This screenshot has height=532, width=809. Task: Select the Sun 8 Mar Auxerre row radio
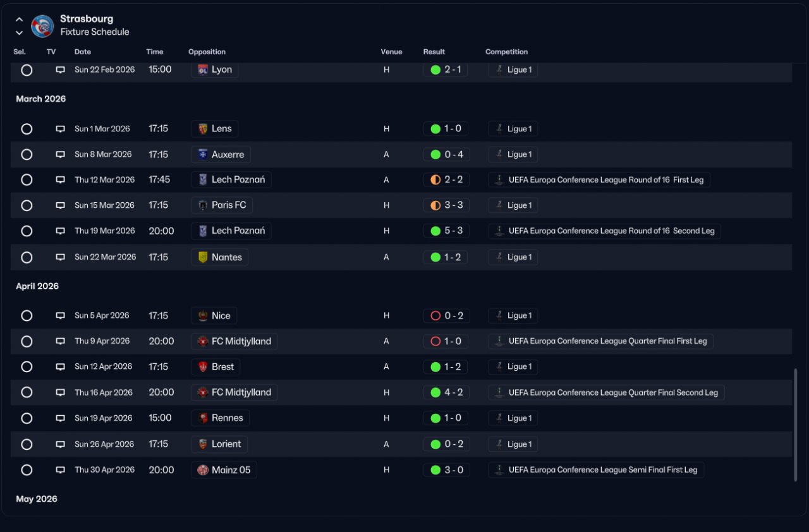click(x=27, y=154)
